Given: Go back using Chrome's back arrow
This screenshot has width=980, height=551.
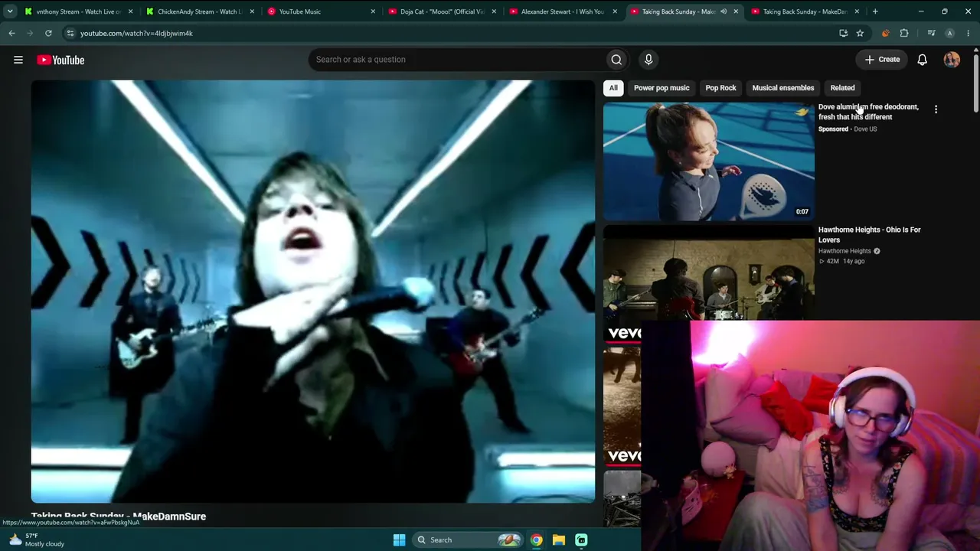Looking at the screenshot, I should point(12,33).
